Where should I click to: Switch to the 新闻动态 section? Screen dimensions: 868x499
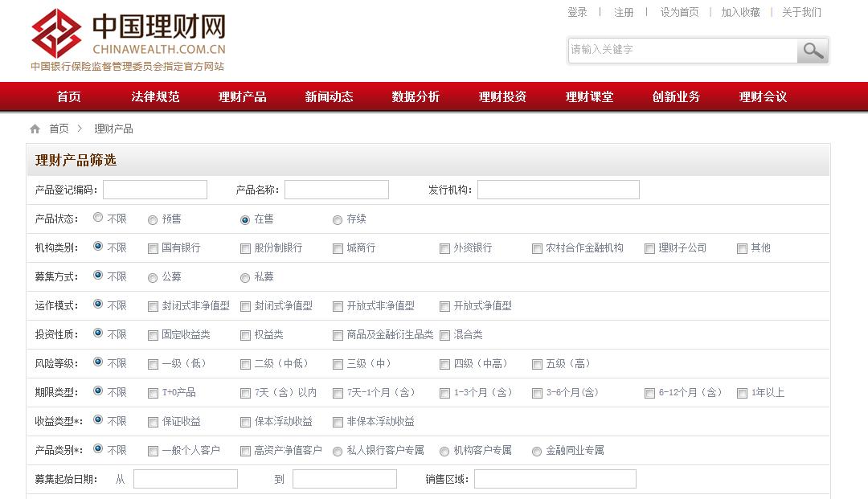[329, 96]
